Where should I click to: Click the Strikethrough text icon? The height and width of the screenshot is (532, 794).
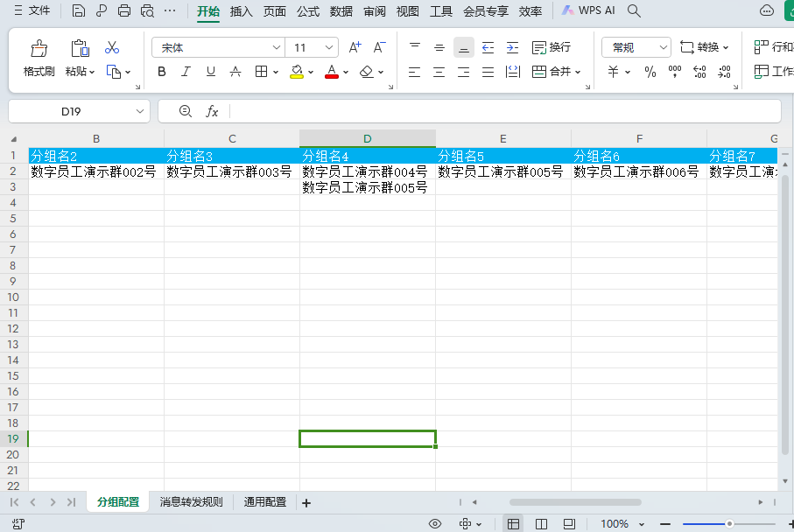235,72
